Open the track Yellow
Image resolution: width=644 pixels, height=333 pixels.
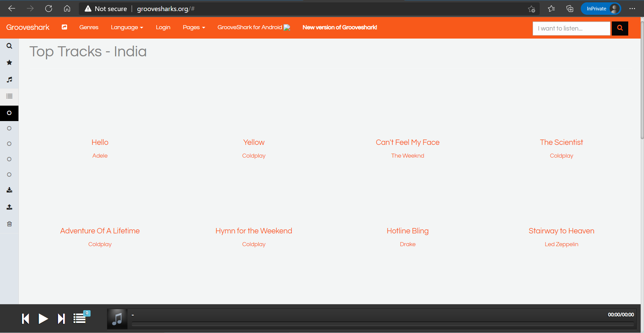[x=254, y=142]
